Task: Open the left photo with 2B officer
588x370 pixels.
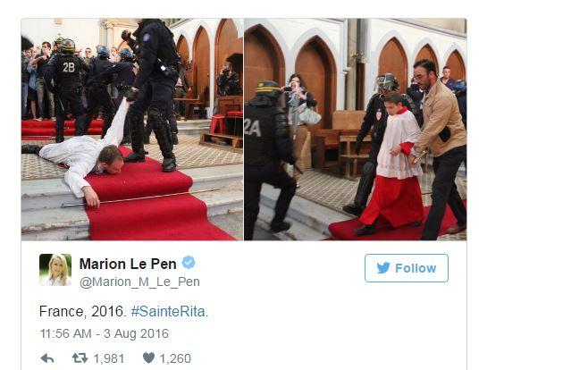Action: coord(132,130)
